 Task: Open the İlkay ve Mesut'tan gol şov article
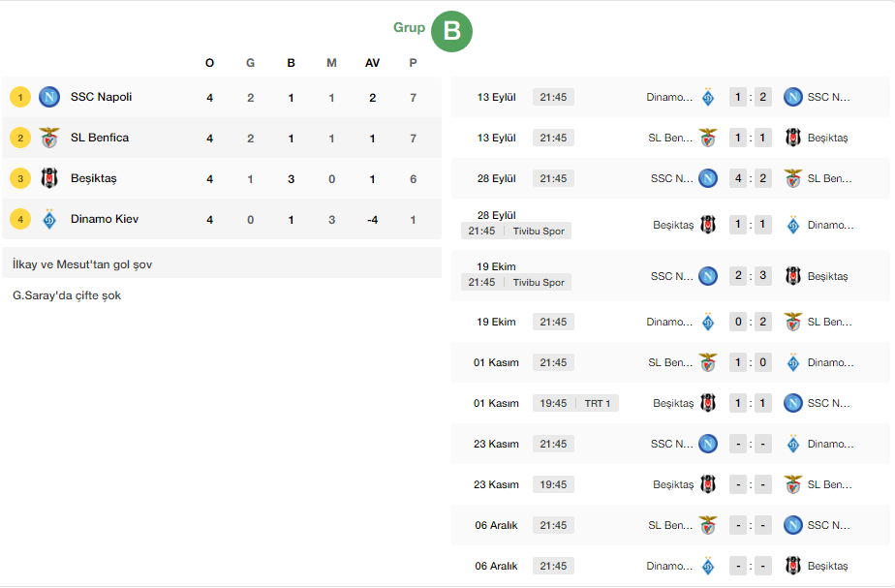(82, 264)
